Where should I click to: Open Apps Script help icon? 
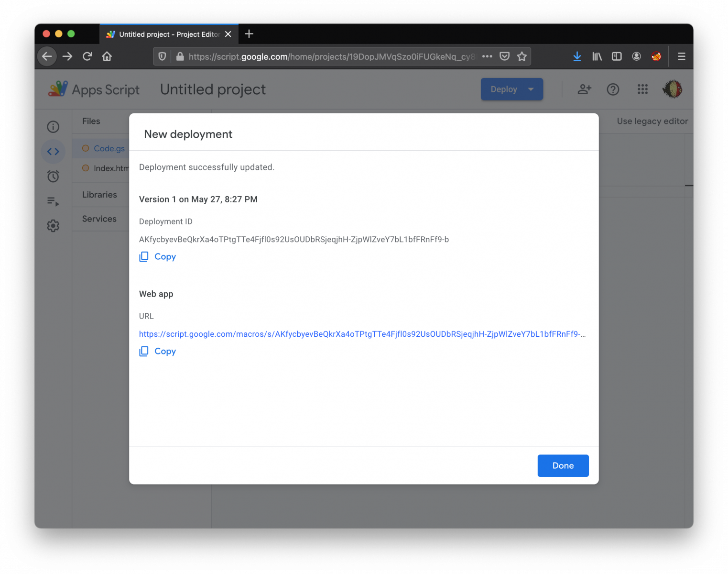[x=613, y=89]
